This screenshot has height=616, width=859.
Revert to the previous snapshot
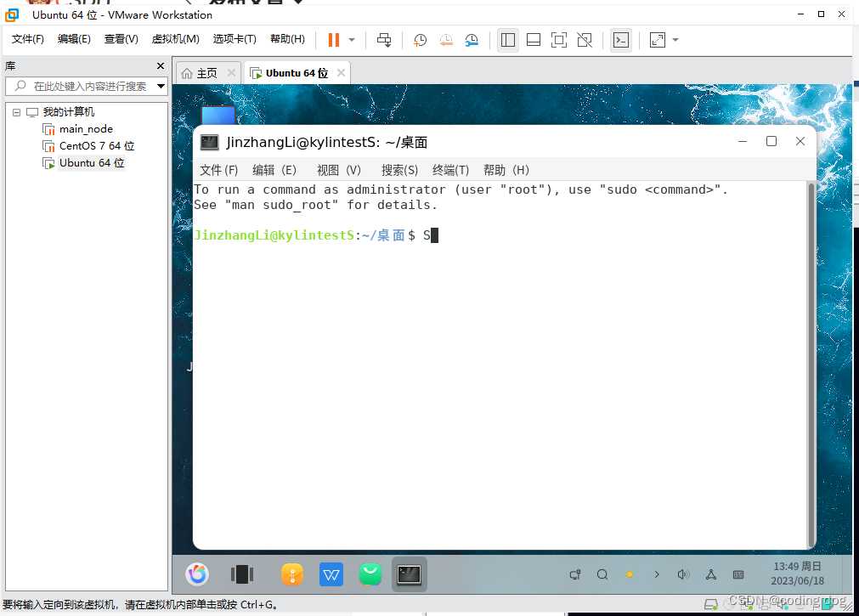pyautogui.click(x=446, y=39)
